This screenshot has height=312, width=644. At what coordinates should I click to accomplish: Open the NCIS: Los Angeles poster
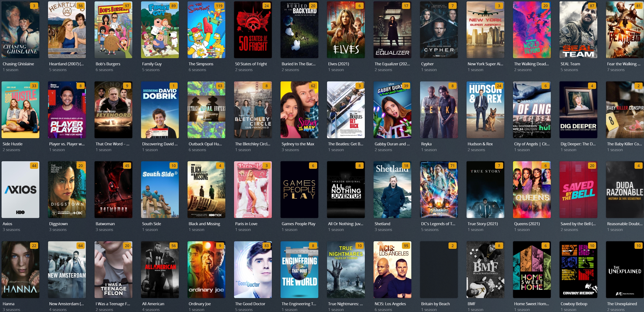[x=392, y=270]
